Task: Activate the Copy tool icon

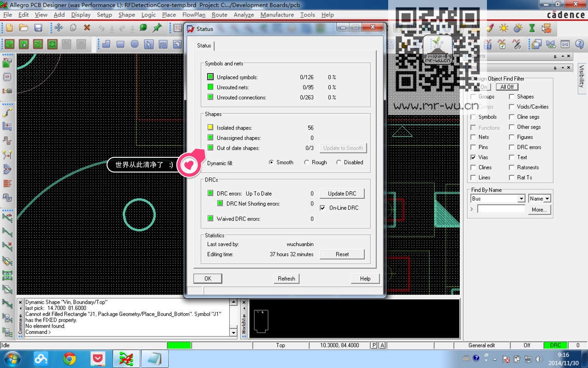Action: click(x=73, y=28)
